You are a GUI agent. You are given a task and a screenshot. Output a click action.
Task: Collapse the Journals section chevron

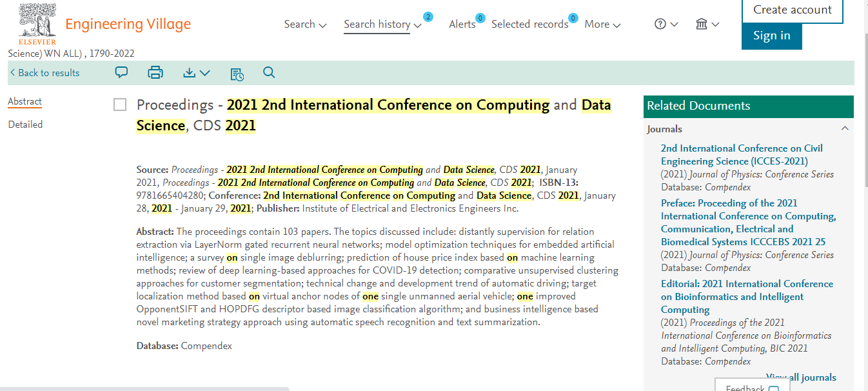pos(845,128)
